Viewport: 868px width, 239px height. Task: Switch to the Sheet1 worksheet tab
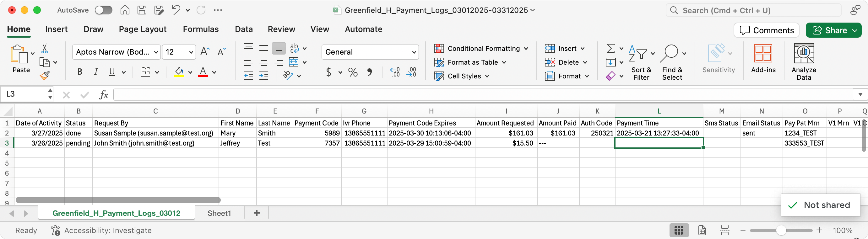tap(219, 213)
